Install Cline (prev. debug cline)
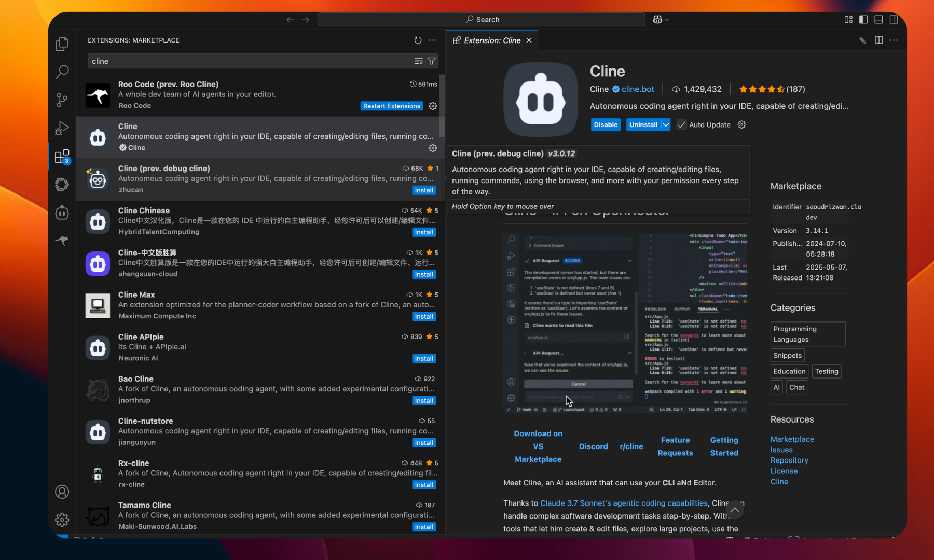The height and width of the screenshot is (560, 934). [x=424, y=190]
